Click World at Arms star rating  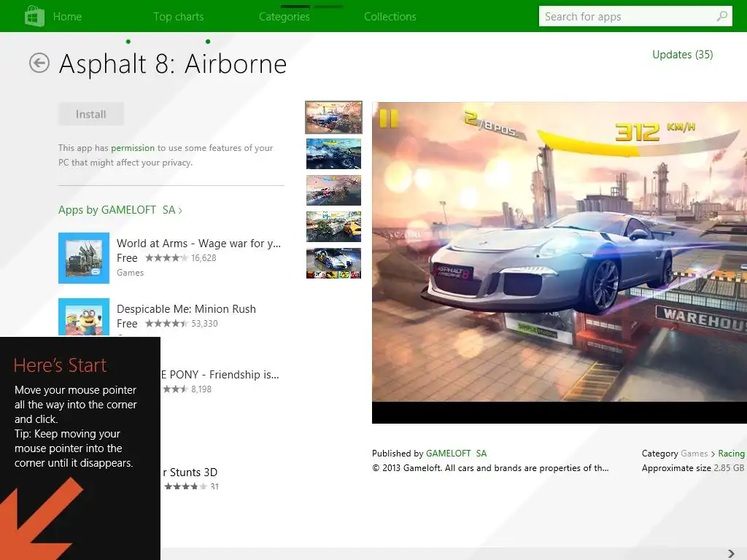[166, 258]
